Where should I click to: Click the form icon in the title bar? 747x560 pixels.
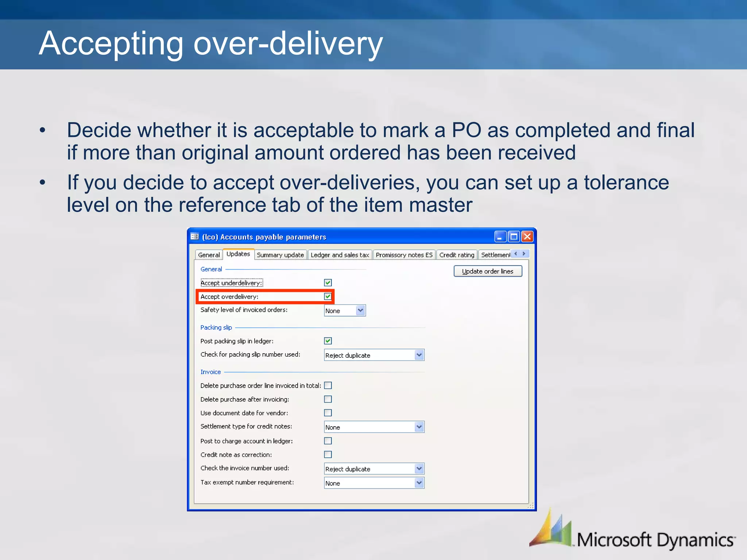click(x=194, y=237)
